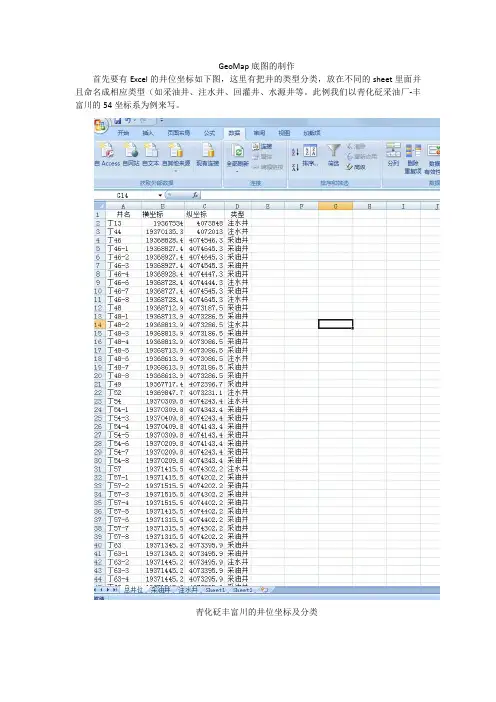
Task: Click the selected empty cell in column G
Action: (335, 324)
